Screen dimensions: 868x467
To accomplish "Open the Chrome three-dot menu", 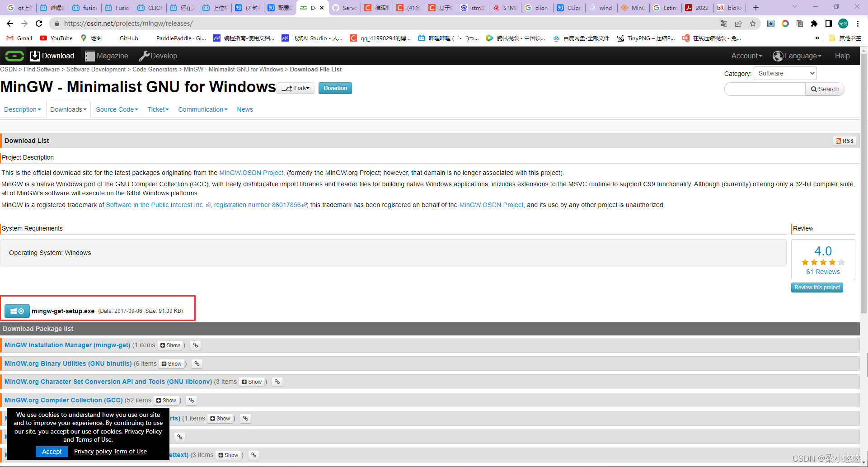I will [x=858, y=24].
